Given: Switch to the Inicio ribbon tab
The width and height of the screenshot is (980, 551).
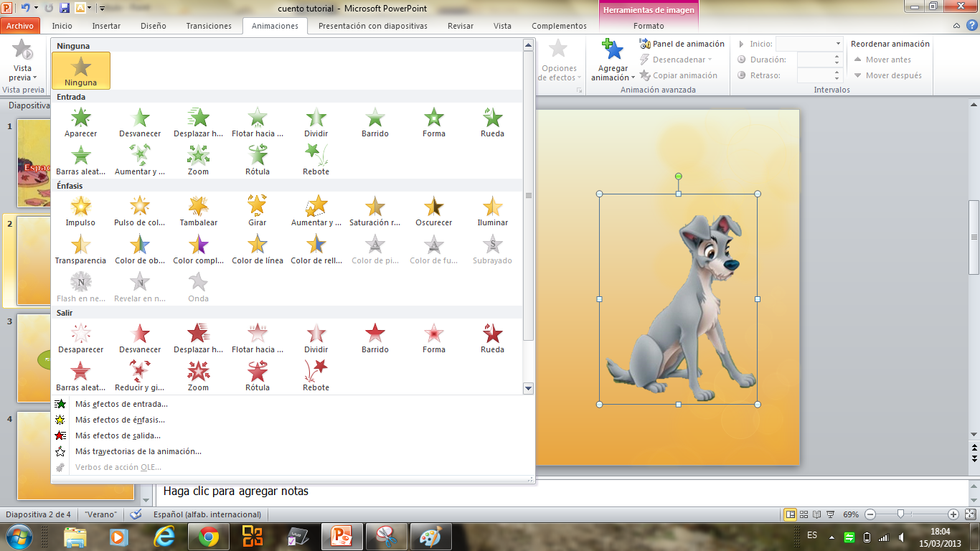Looking at the screenshot, I should coord(62,26).
